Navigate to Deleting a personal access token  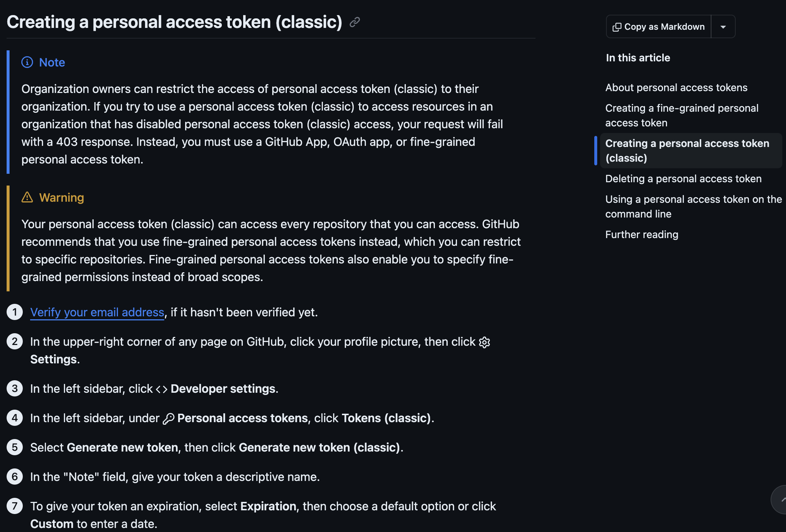(x=683, y=179)
